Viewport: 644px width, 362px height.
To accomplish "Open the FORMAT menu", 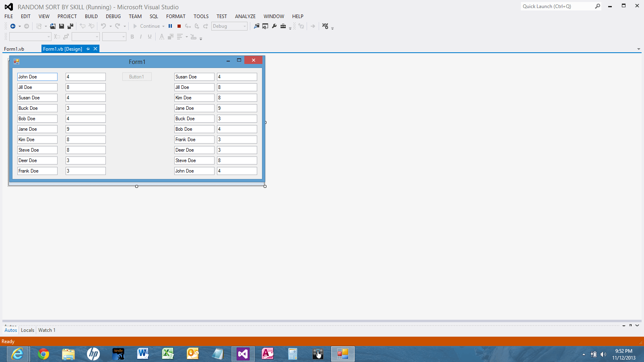I will 176,16.
